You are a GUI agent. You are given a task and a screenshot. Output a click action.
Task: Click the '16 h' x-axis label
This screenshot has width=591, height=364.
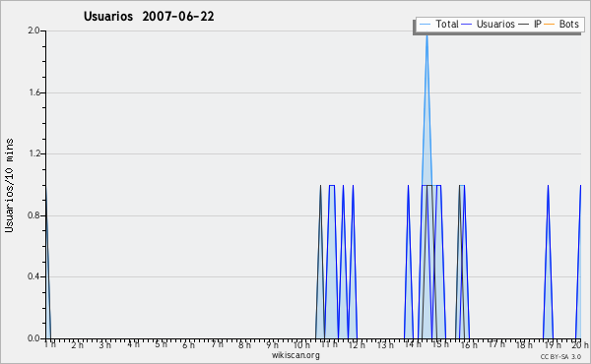pyautogui.click(x=469, y=344)
